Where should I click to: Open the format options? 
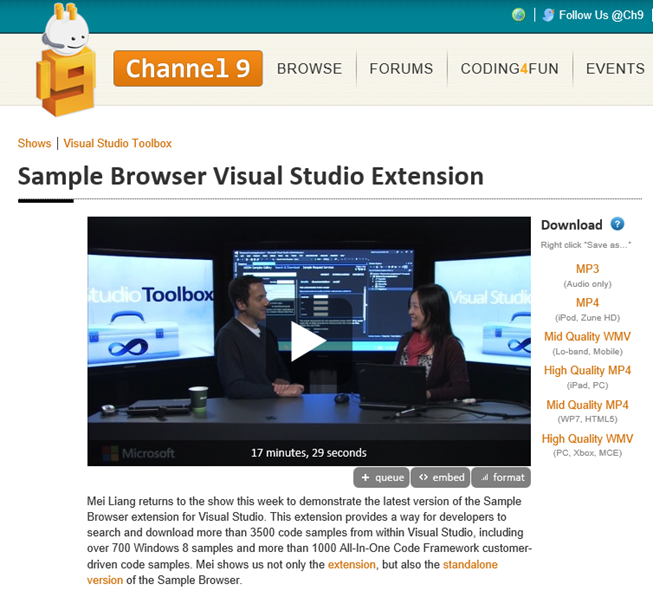501,478
